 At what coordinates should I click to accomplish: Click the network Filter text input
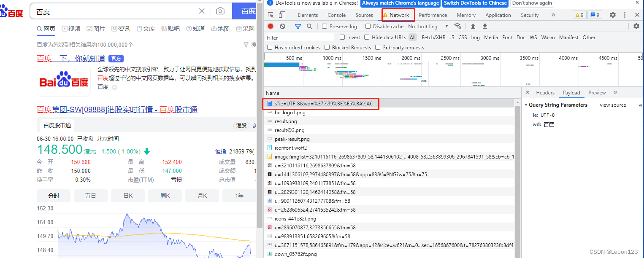(300, 37)
